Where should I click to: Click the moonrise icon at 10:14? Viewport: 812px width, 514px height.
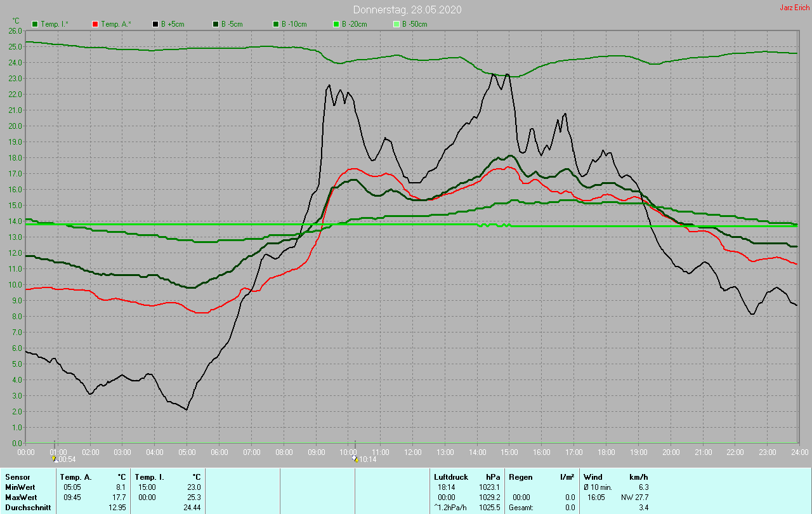pos(355,458)
